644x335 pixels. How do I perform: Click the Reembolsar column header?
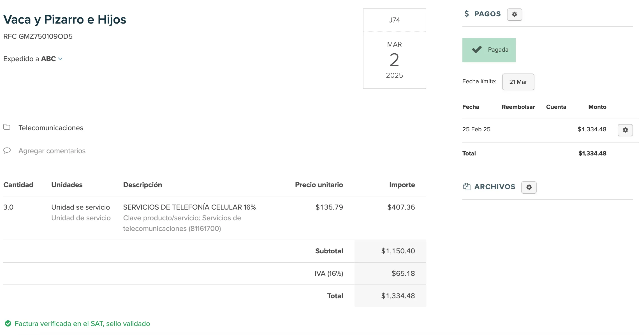(518, 107)
